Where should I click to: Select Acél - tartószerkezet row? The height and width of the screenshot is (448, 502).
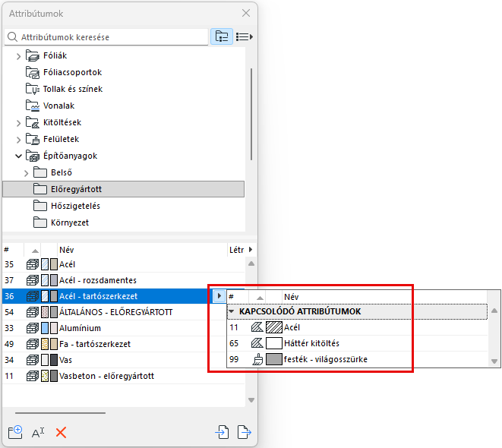(107, 296)
